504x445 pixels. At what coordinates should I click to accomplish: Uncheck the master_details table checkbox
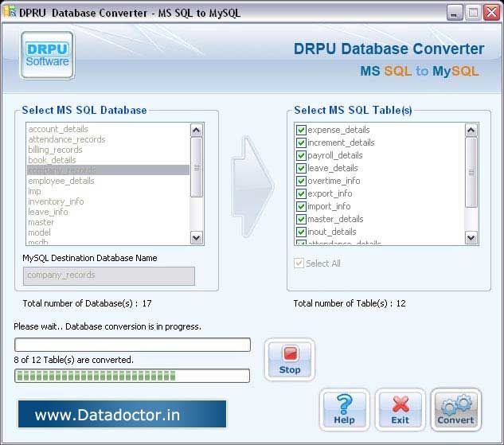(x=301, y=219)
